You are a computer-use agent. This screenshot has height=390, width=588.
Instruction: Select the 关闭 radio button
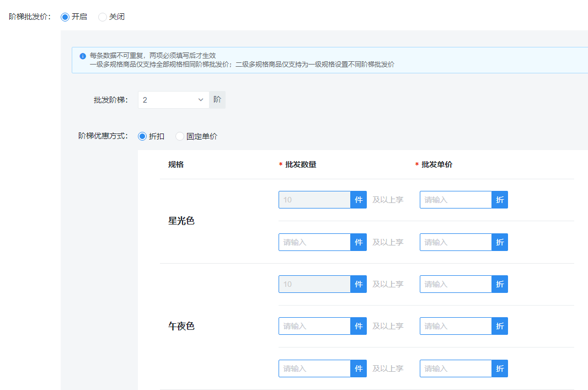(x=101, y=17)
